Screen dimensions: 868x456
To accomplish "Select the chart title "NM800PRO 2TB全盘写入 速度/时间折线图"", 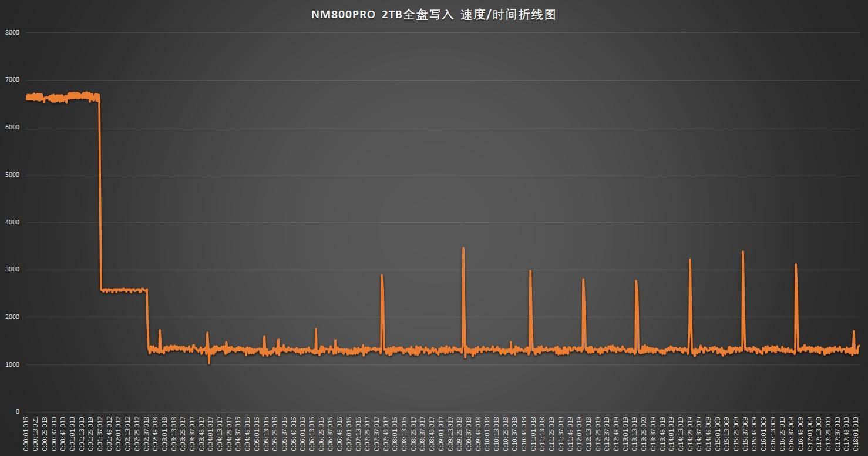I will (433, 15).
